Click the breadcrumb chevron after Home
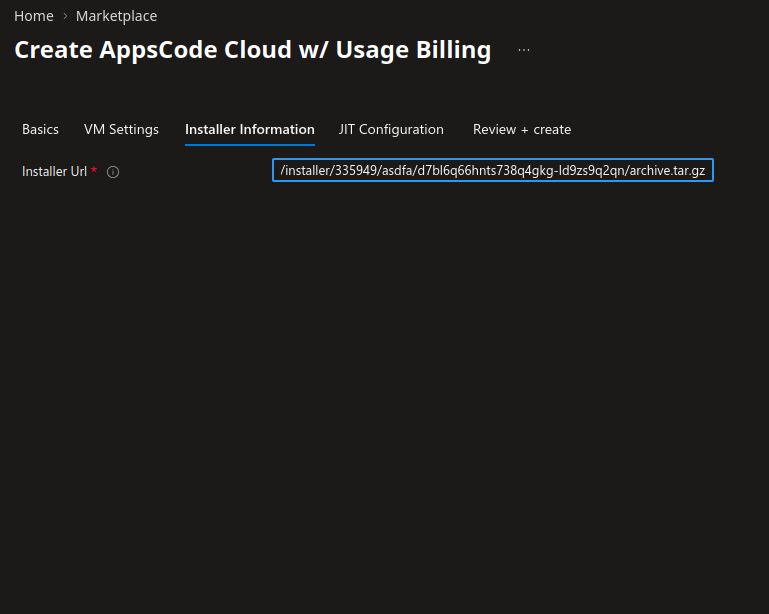Image resolution: width=769 pixels, height=614 pixels. (65, 16)
